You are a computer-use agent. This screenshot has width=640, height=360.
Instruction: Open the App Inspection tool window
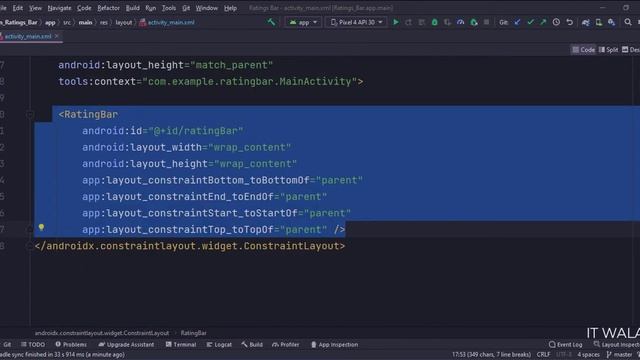tap(334, 344)
